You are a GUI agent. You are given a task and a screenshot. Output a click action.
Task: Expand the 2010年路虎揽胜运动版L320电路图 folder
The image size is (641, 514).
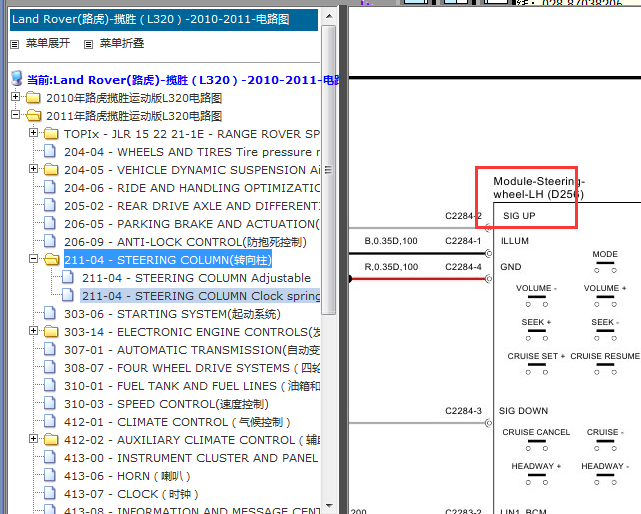click(16, 97)
